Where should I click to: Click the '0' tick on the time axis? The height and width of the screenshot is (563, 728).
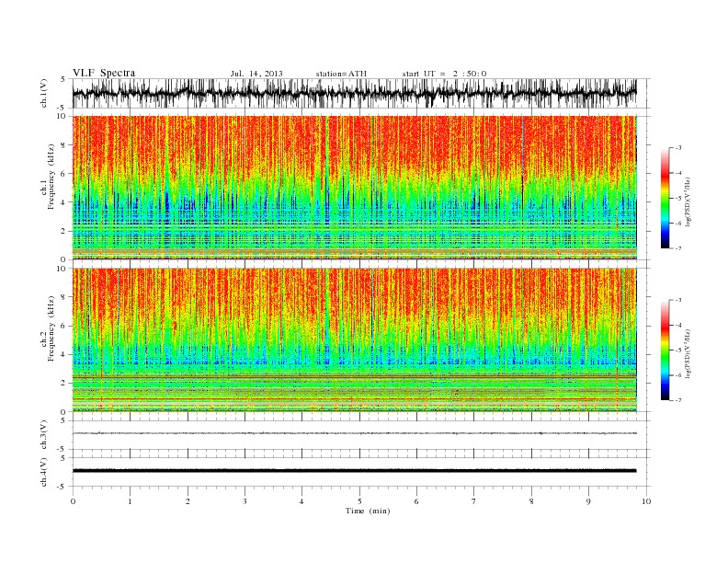[73, 501]
